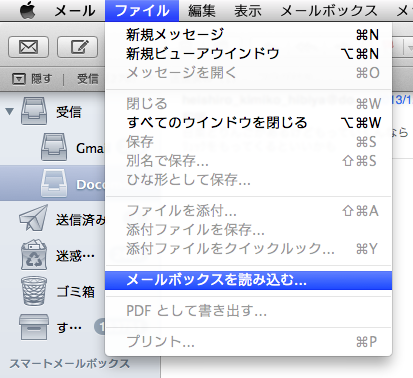Close the ファイル menu in menu bar
Image resolution: width=413 pixels, height=378 pixels.
tap(142, 11)
